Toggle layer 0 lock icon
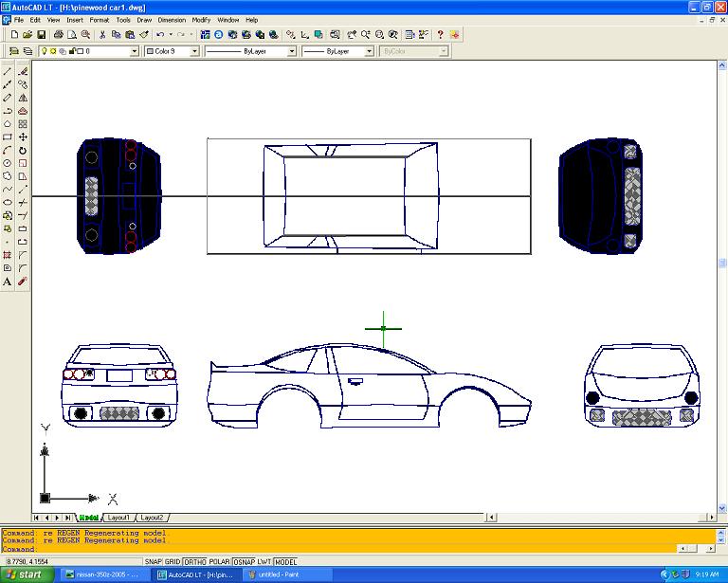 coord(72,51)
